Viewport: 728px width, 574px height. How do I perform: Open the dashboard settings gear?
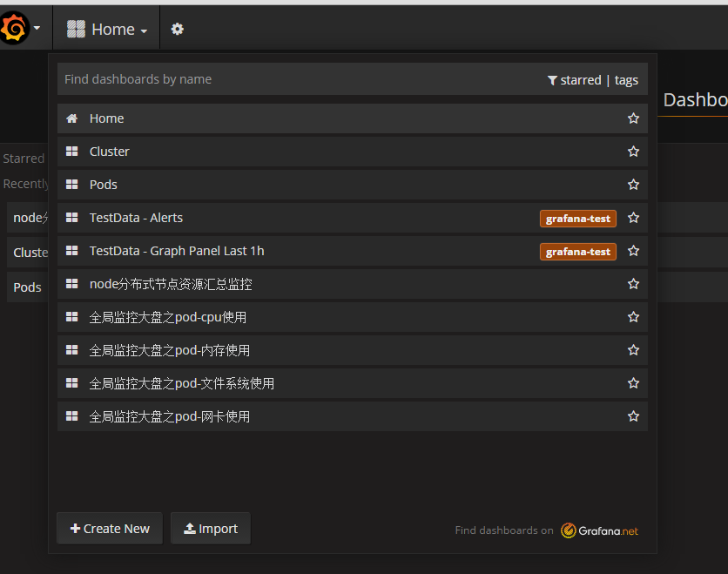tap(178, 29)
